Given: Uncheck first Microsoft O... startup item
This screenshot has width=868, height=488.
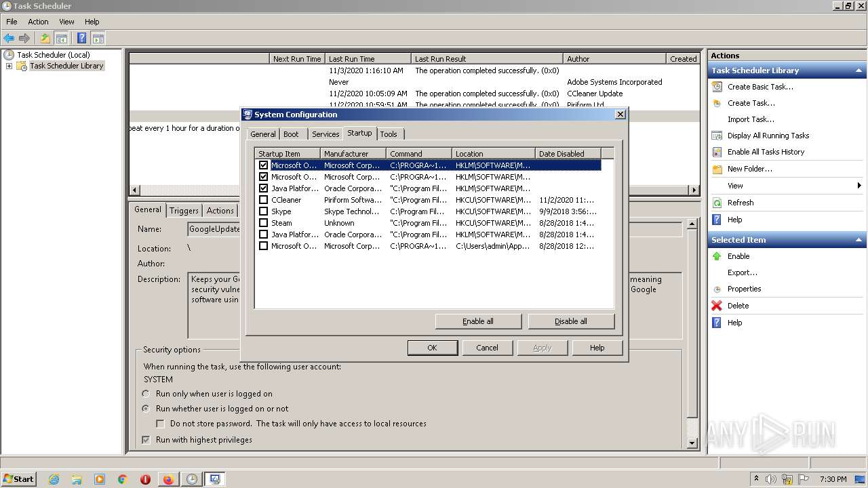Looking at the screenshot, I should click(x=264, y=165).
